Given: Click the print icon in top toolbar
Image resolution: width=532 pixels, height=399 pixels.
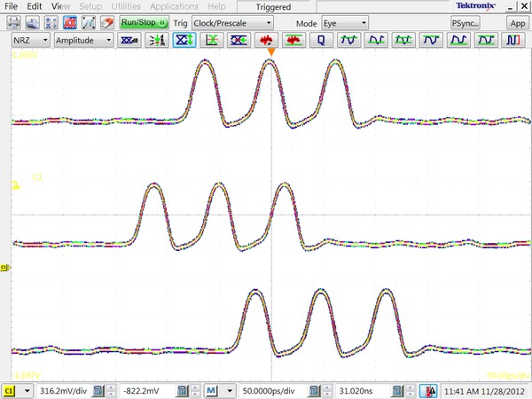Looking at the screenshot, I should click(12, 22).
